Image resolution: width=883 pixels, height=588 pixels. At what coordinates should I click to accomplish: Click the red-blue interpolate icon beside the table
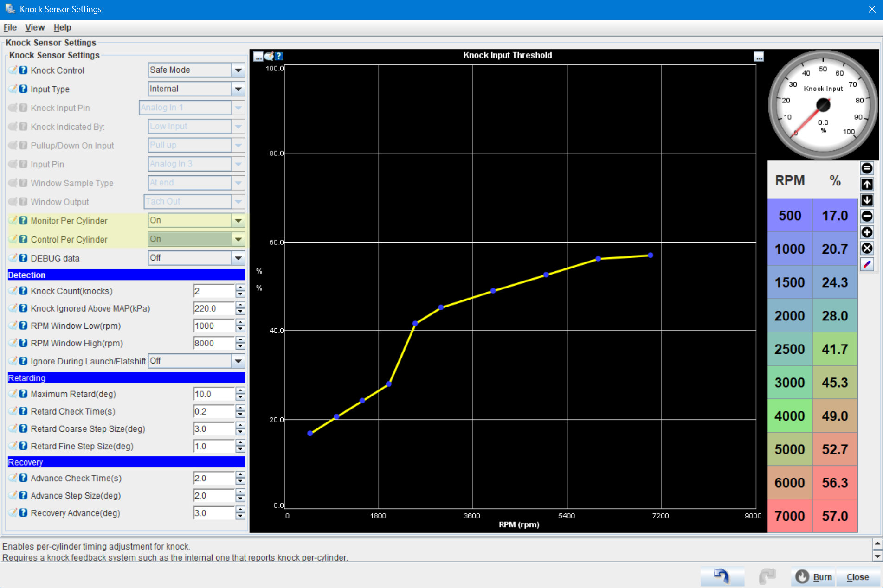tap(867, 264)
